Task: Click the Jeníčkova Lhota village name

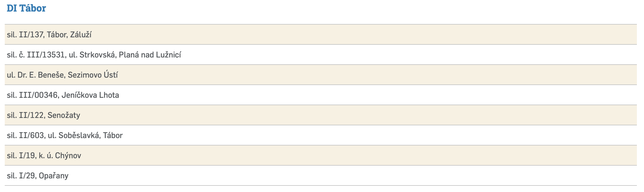Action: click(x=90, y=95)
